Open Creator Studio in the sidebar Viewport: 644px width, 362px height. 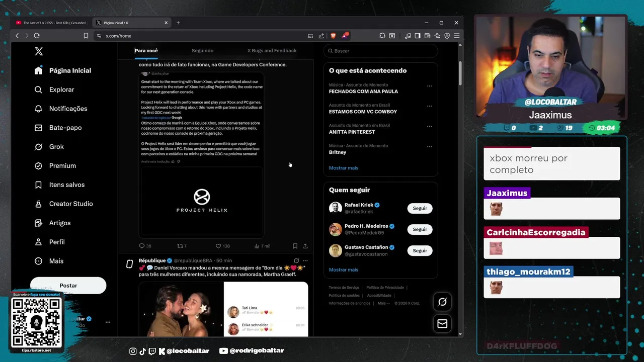coord(63,204)
